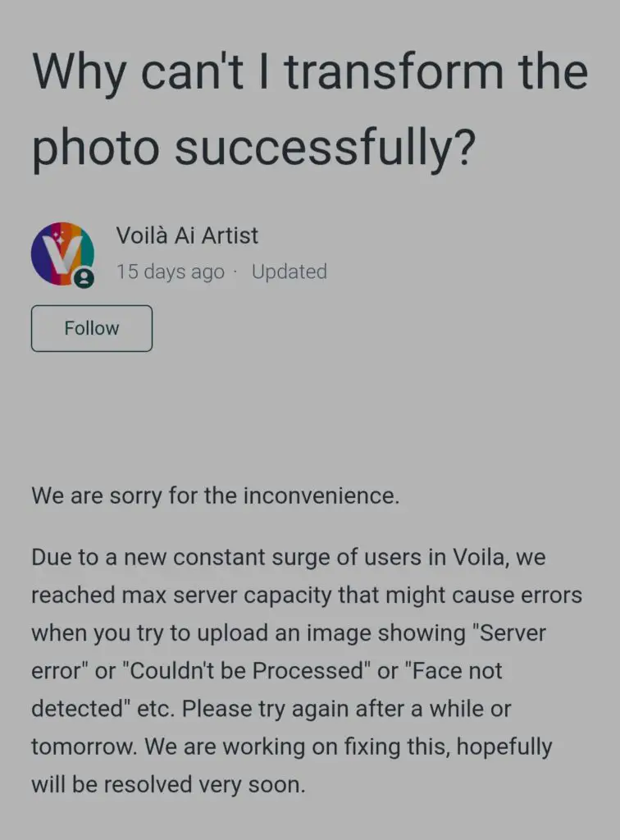Click the word "Voila" in the paragraph
The width and height of the screenshot is (620, 840).
[x=479, y=557]
